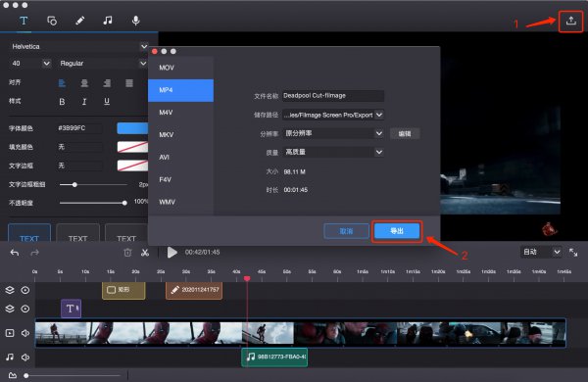
Task: Select F4V export format
Action: (180, 179)
